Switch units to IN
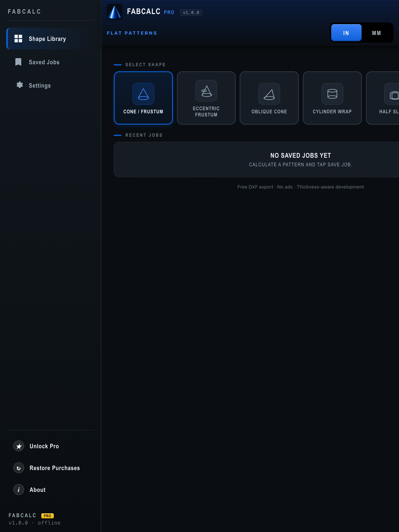This screenshot has width=399, height=532. [346, 33]
